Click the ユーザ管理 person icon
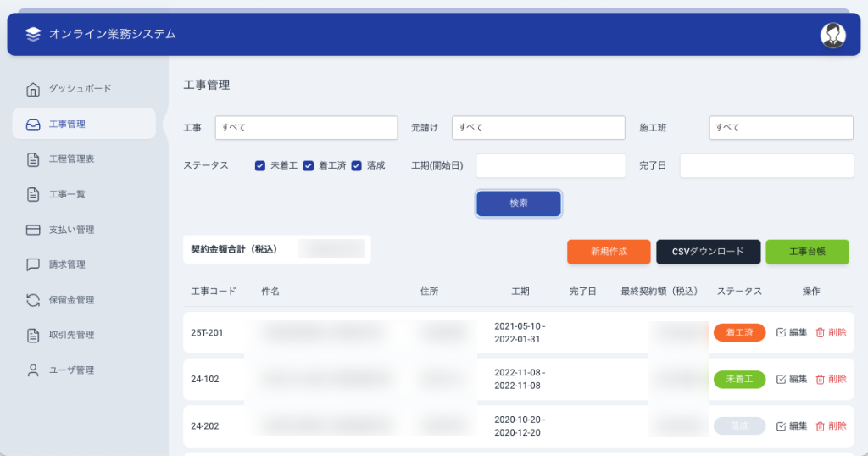Viewport: 868px width, 456px height. pos(33,370)
